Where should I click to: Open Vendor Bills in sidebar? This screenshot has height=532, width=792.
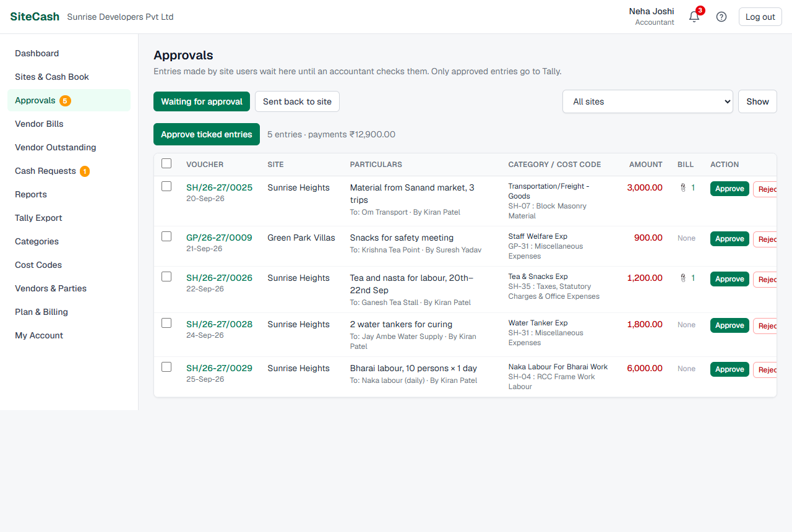coord(69,124)
